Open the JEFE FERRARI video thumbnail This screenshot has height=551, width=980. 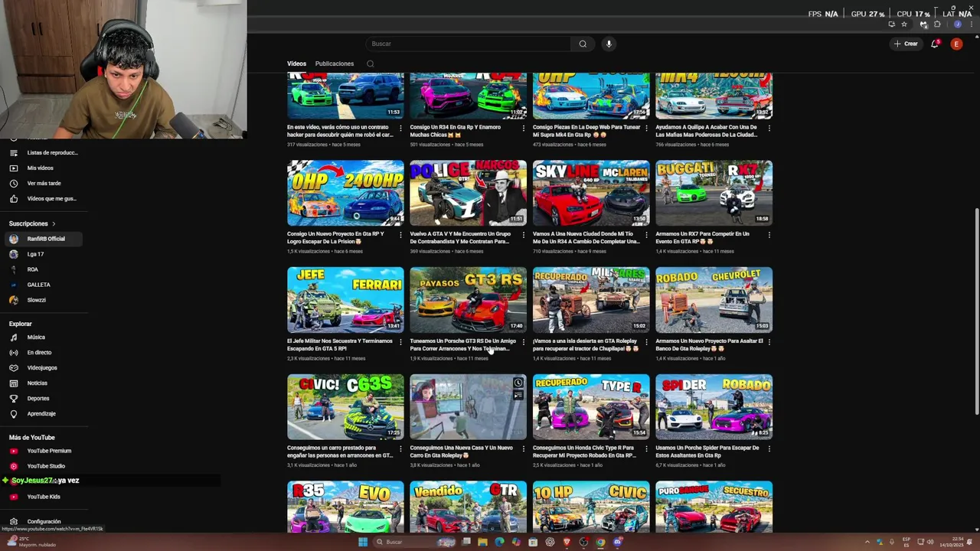pyautogui.click(x=345, y=299)
